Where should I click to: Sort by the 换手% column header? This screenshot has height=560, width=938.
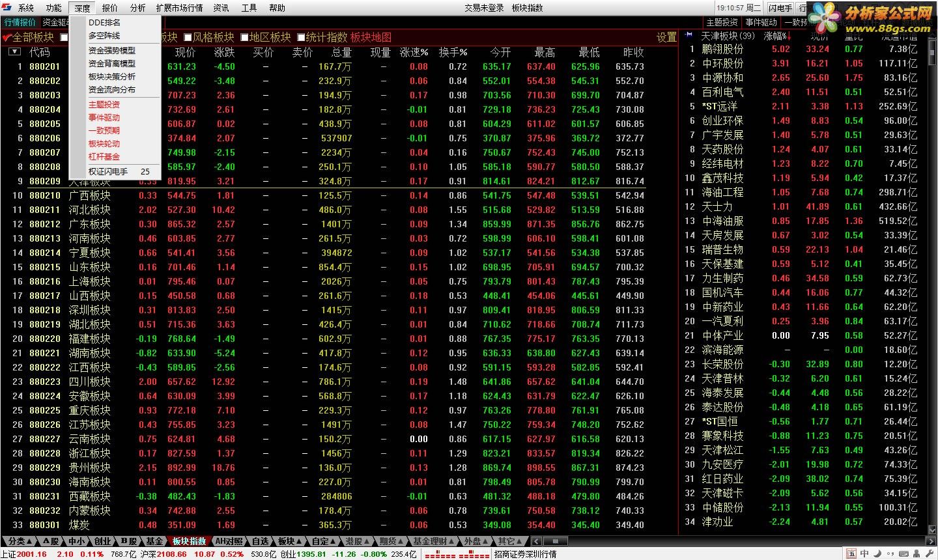pos(453,52)
